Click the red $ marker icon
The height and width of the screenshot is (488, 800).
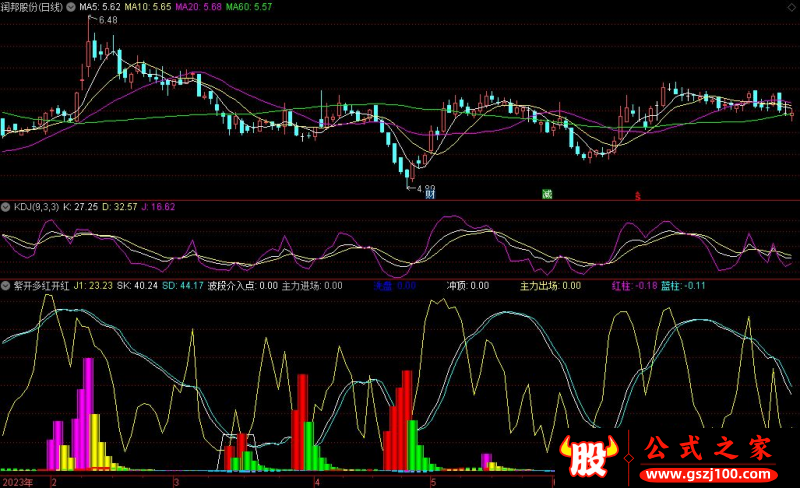pyautogui.click(x=637, y=196)
